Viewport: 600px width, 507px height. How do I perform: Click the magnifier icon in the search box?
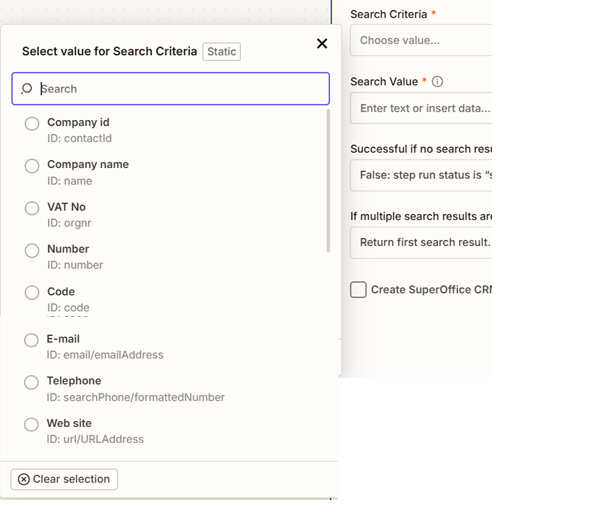click(26, 89)
